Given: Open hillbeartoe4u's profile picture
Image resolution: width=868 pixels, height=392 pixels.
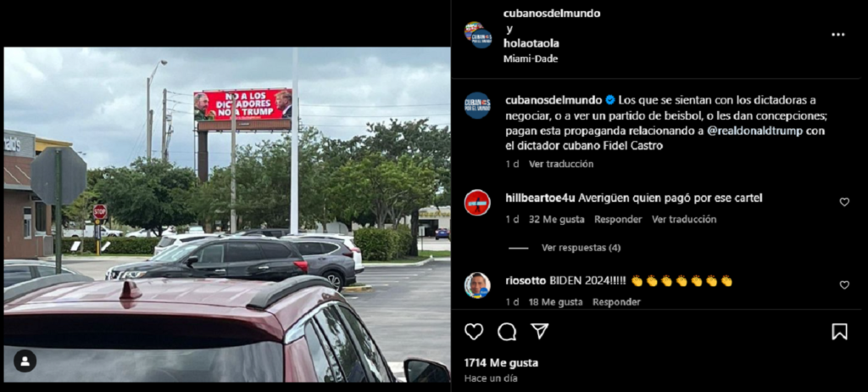Looking at the screenshot, I should click(477, 203).
